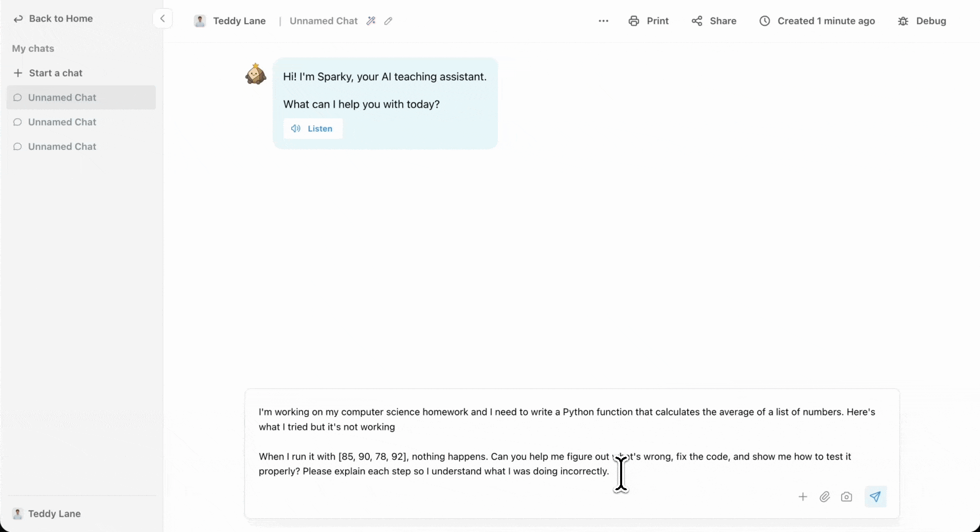
Task: Click the printer icon
Action: 634,21
